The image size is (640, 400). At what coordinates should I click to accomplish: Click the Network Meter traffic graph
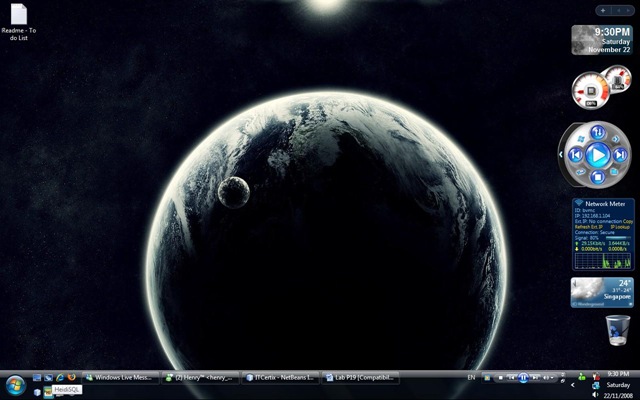(603, 261)
